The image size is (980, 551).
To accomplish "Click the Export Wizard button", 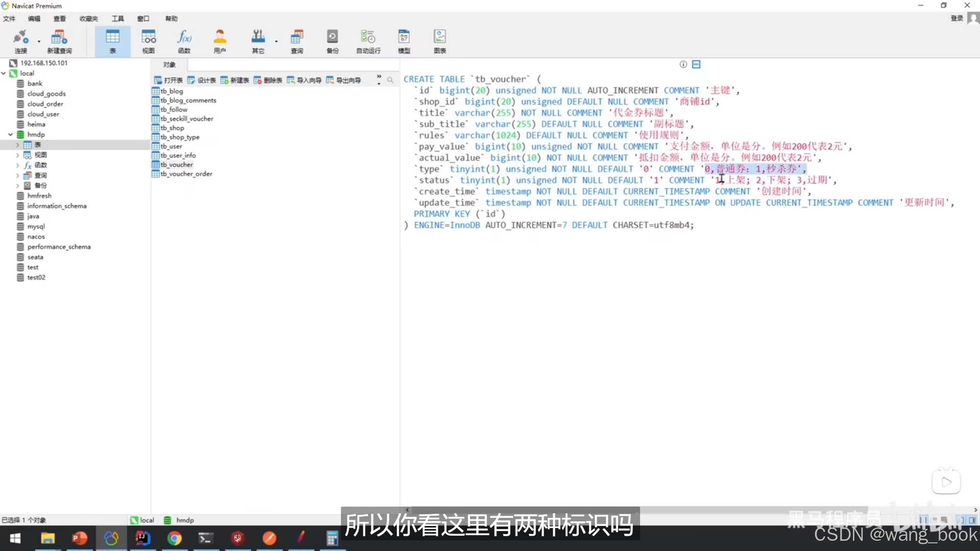I will tap(344, 80).
